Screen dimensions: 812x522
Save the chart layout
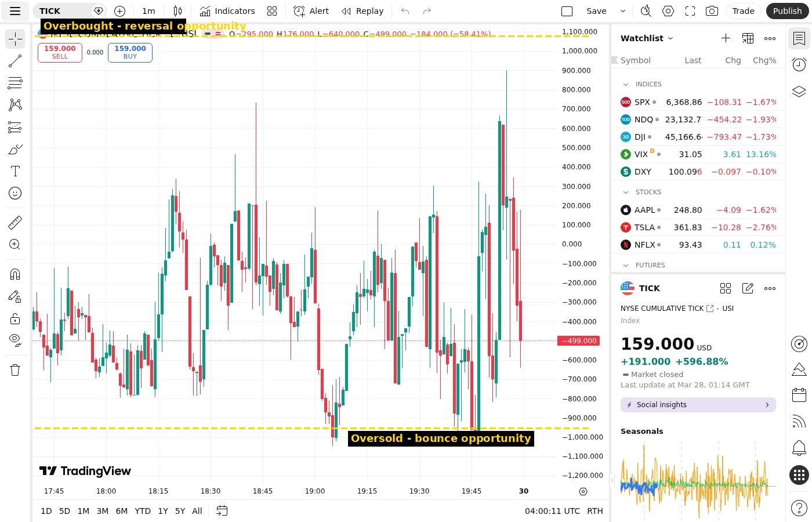596,11
